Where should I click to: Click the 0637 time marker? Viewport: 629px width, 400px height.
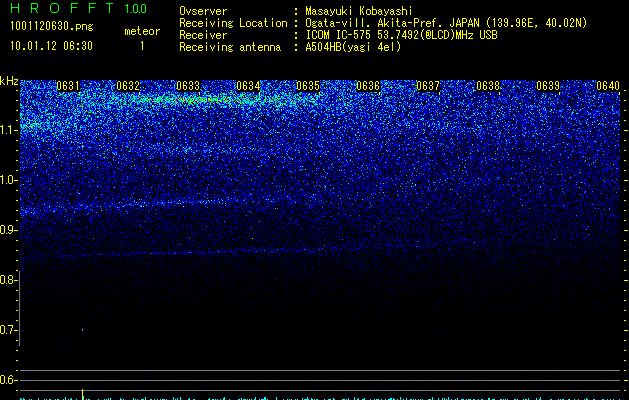click(428, 86)
